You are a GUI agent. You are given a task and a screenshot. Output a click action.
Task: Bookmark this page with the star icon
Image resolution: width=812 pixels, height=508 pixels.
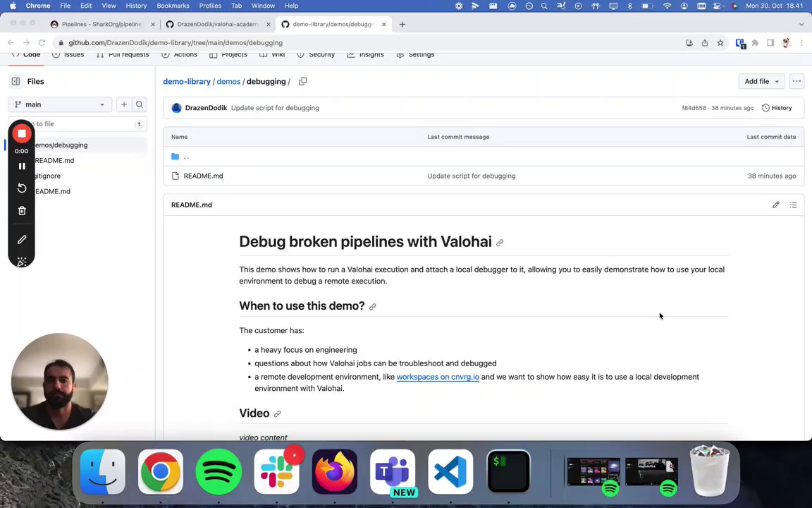click(x=720, y=43)
